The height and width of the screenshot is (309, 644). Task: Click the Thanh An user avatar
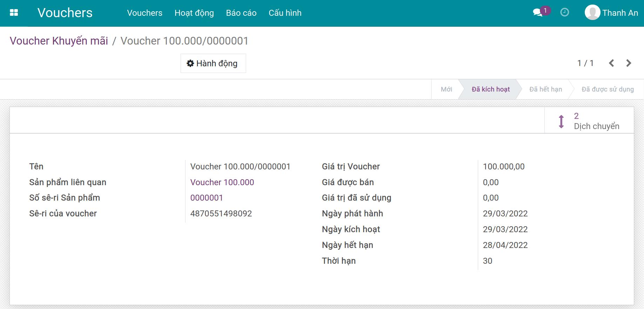point(592,13)
